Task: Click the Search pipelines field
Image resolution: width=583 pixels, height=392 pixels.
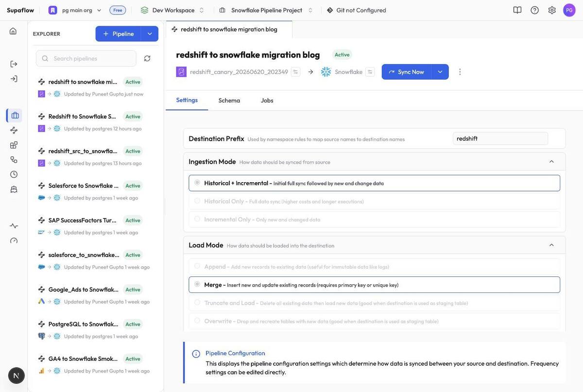Action: (86, 58)
